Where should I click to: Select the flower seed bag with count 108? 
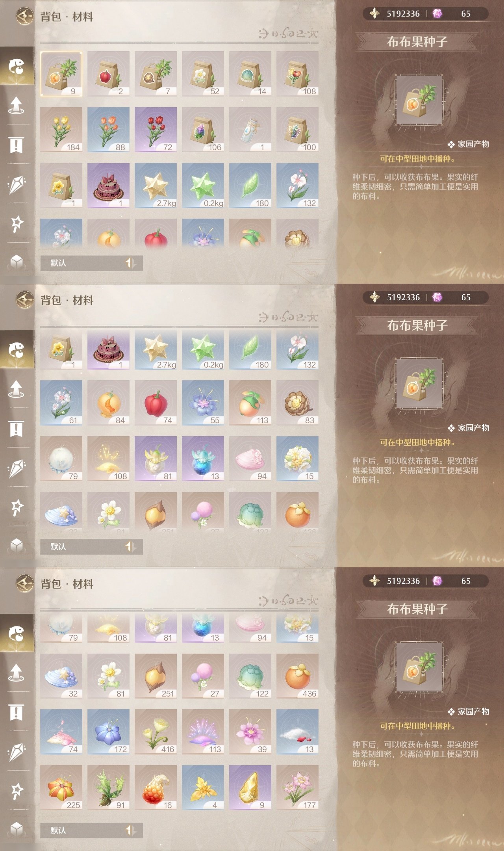coord(297,74)
